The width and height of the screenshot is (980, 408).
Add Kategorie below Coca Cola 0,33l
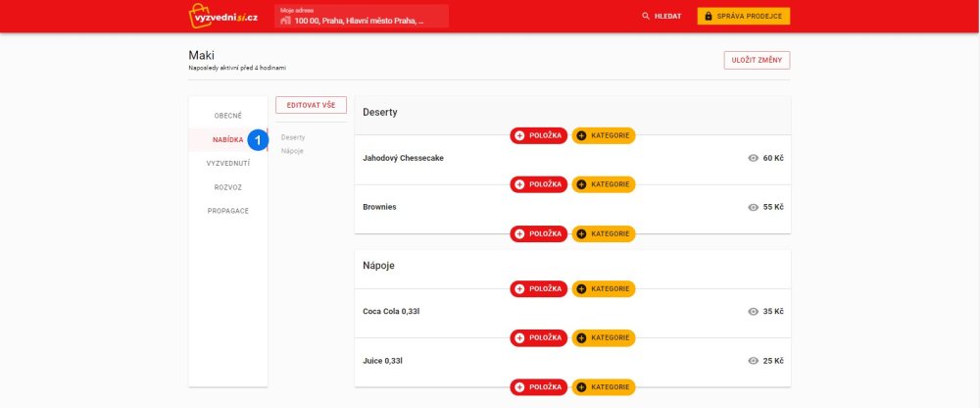pos(603,338)
